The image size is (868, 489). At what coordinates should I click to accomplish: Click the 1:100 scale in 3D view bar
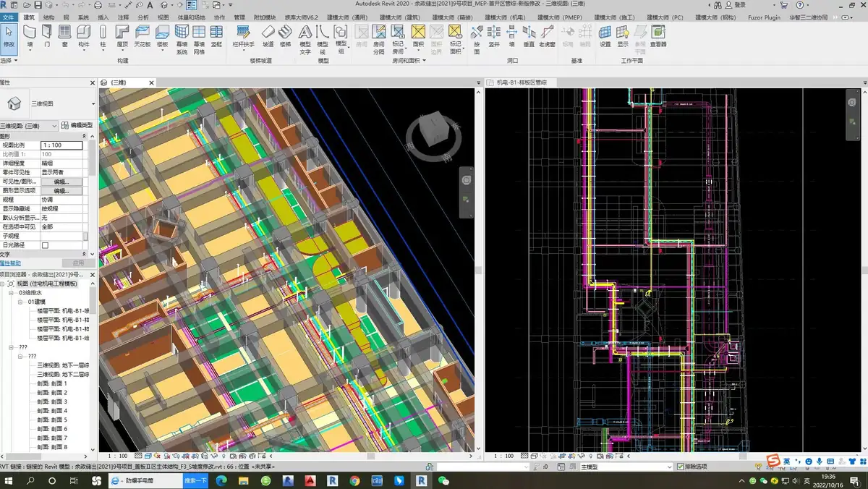click(x=118, y=456)
